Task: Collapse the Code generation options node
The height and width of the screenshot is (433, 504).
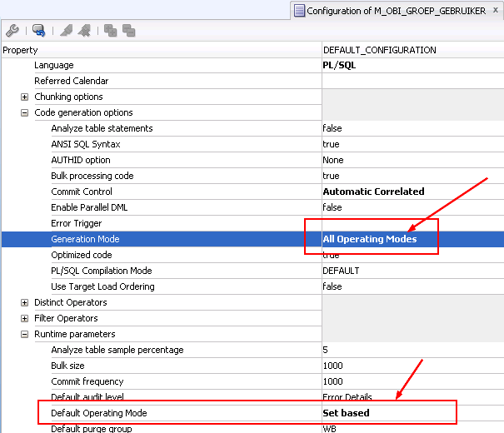Action: [x=25, y=113]
